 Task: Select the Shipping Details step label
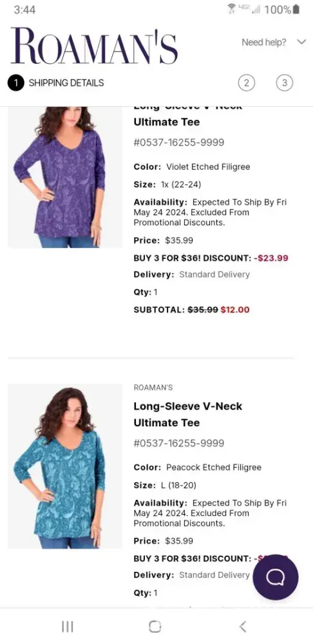[66, 83]
